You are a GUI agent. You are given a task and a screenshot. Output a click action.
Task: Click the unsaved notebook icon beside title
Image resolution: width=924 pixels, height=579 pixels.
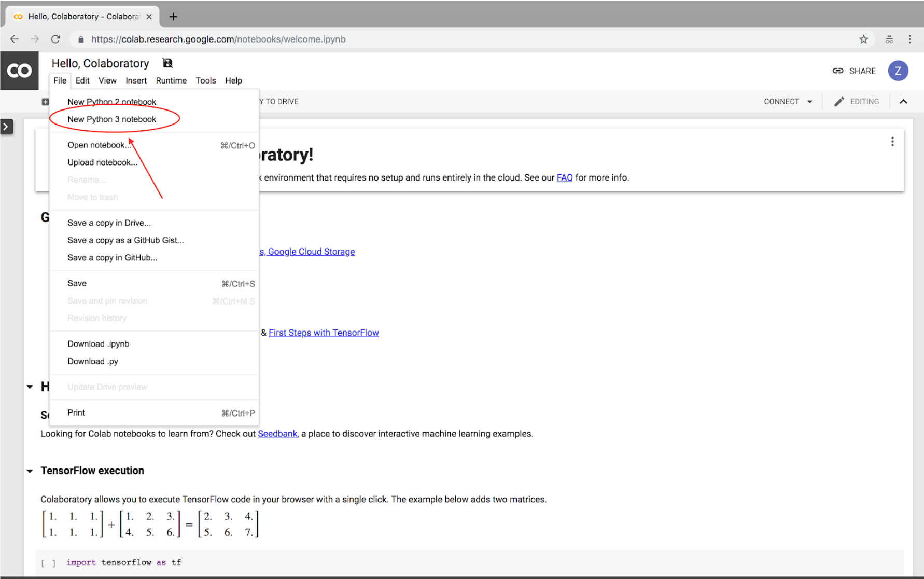point(167,63)
